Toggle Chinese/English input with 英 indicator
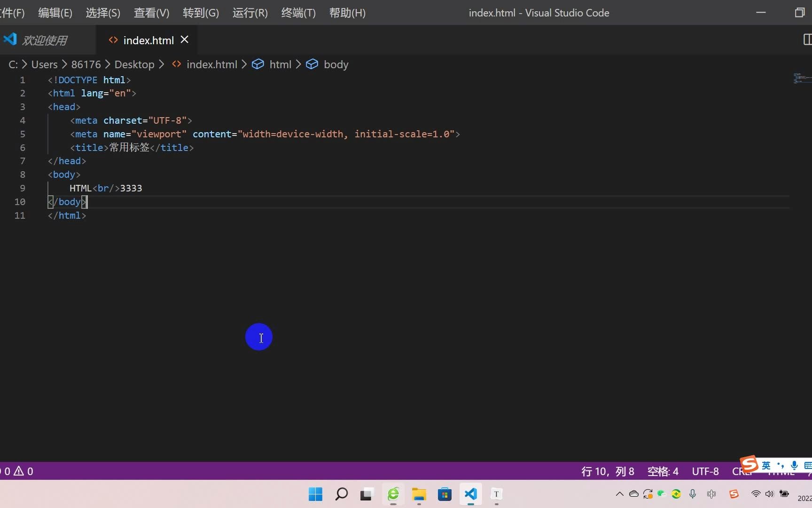 click(766, 465)
